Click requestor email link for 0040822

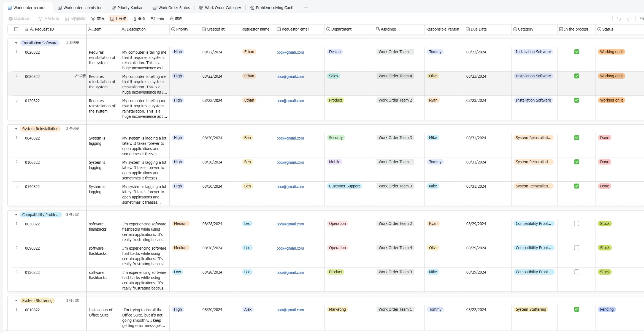pos(291,138)
